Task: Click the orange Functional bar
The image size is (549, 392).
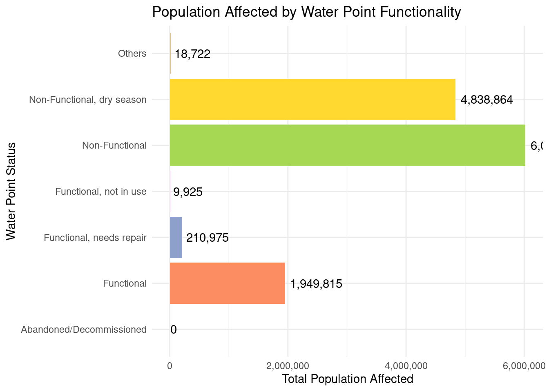Action: [x=227, y=283]
